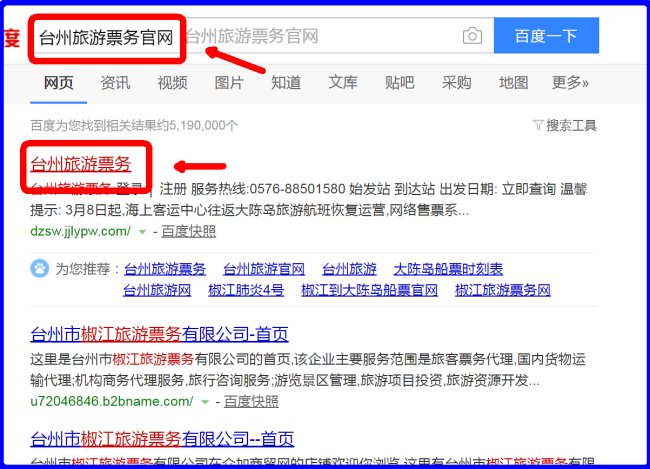
Task: Open the 台州旅游票务 first result title
Action: point(81,164)
